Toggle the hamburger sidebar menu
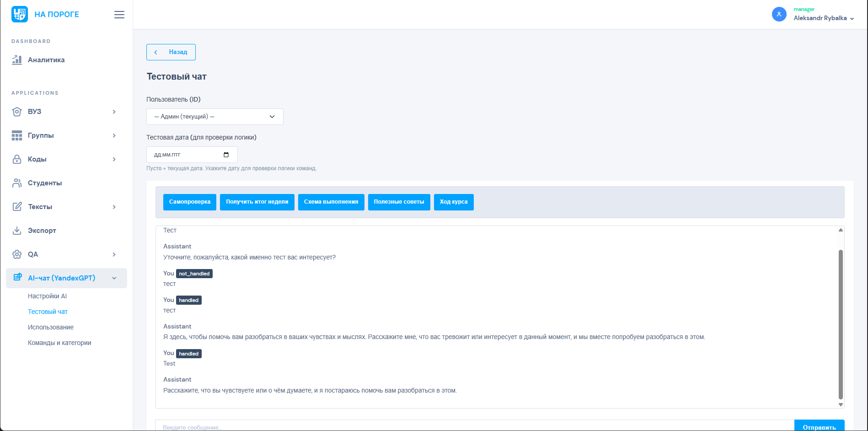This screenshot has width=868, height=431. (x=119, y=15)
